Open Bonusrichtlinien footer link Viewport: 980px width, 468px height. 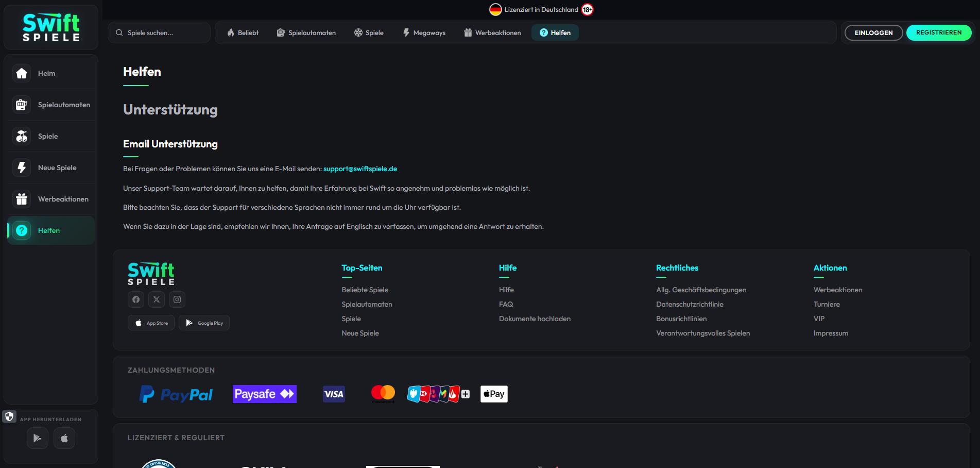pos(681,319)
